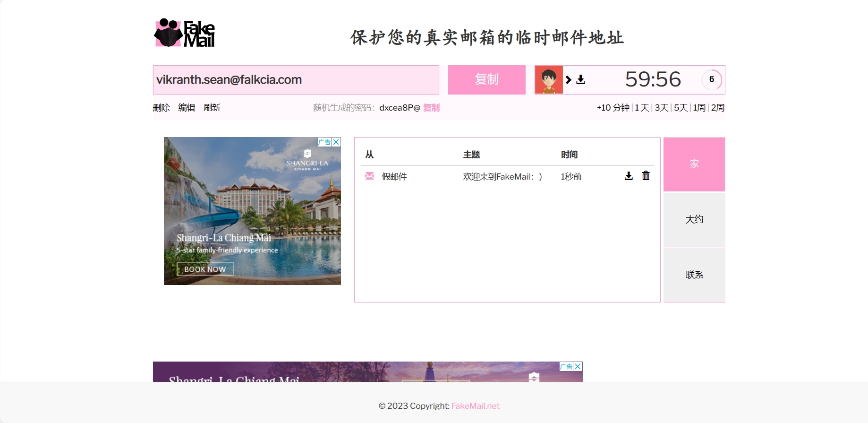The image size is (868, 423).
Task: Click 刷新 to refresh the inbox
Action: coord(212,108)
